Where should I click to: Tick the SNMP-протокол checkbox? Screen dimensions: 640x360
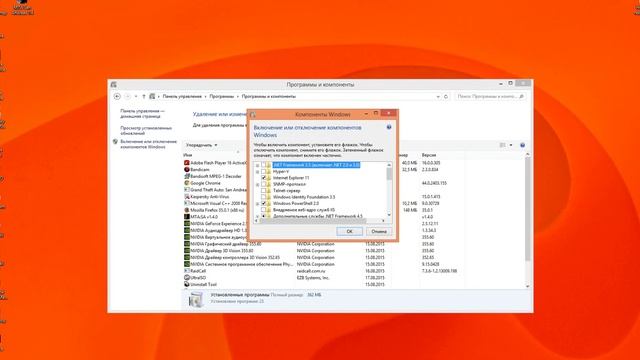click(264, 184)
